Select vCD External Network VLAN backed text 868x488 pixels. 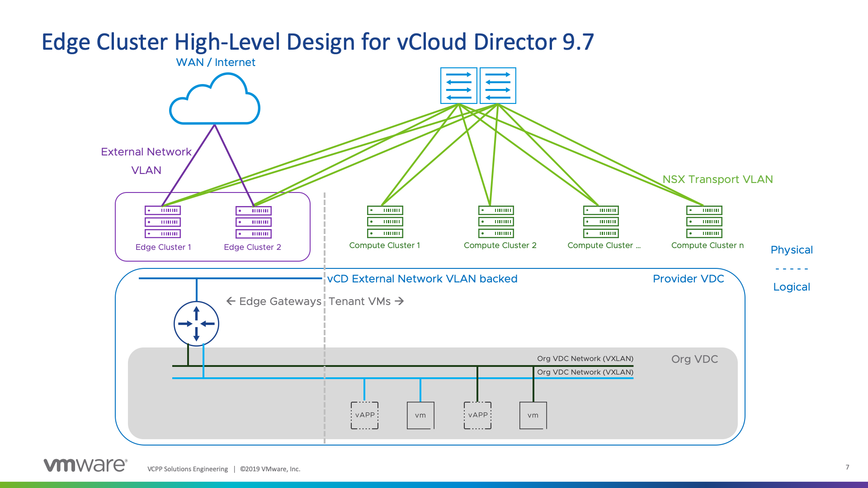[x=422, y=279]
